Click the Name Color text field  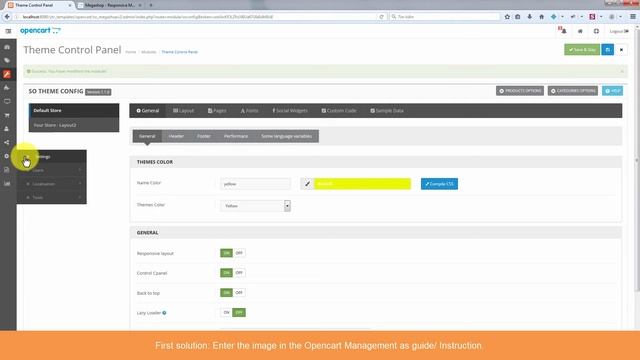(256, 184)
